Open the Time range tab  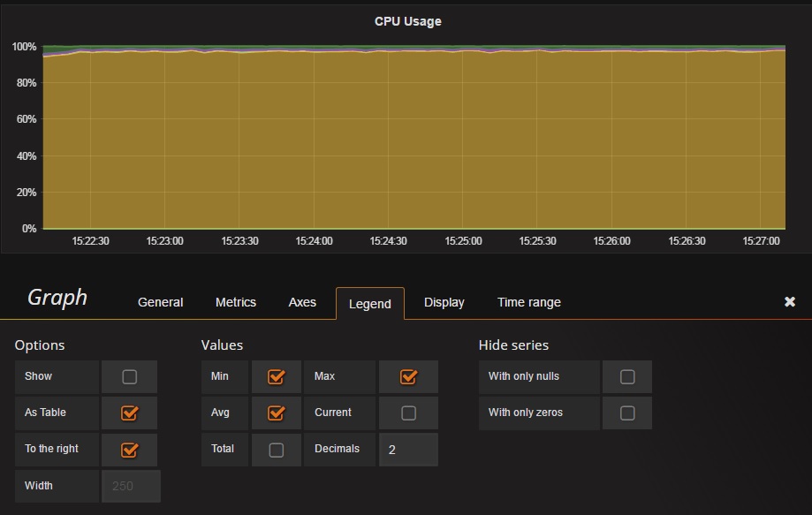[528, 302]
